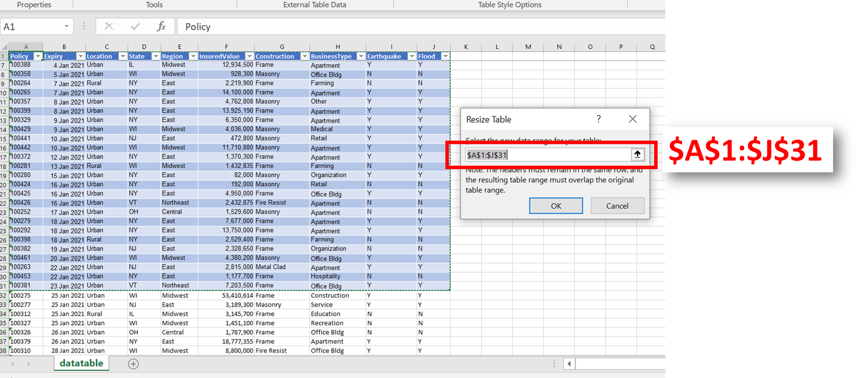This screenshot has height=378, width=868.
Task: Click the table range input field
Action: [547, 155]
